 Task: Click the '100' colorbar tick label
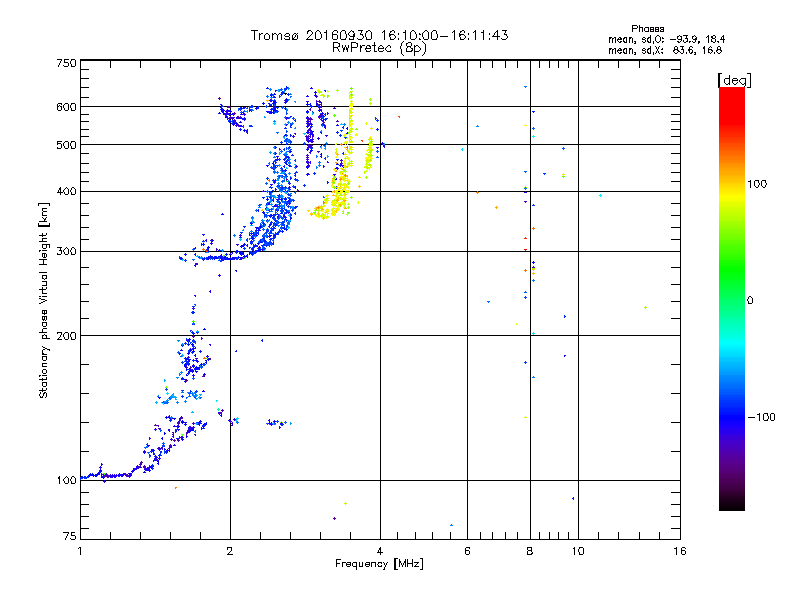coord(757,184)
